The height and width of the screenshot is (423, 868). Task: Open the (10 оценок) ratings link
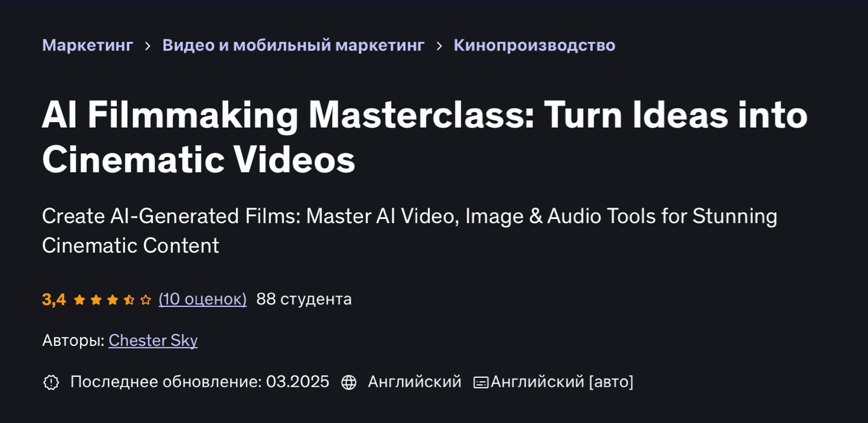(x=202, y=299)
